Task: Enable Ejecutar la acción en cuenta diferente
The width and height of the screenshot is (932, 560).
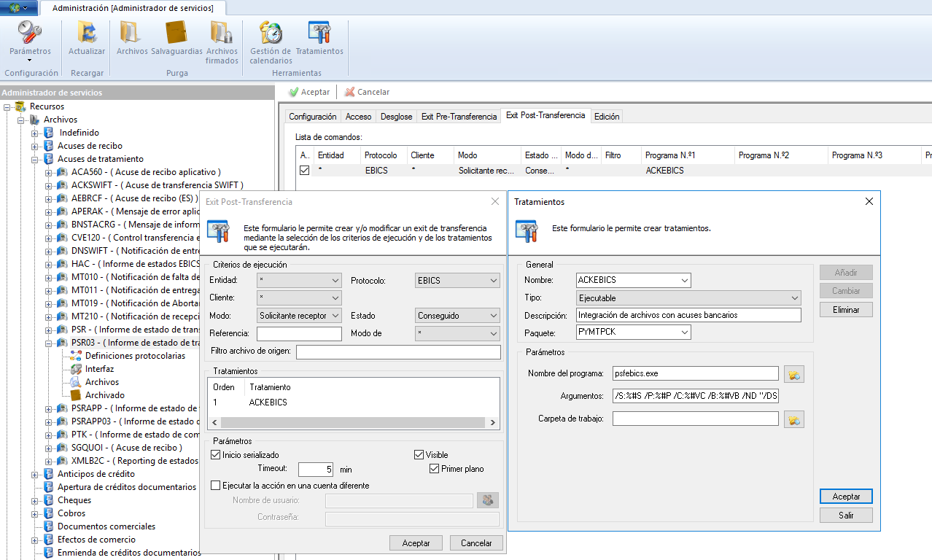Action: (x=216, y=486)
